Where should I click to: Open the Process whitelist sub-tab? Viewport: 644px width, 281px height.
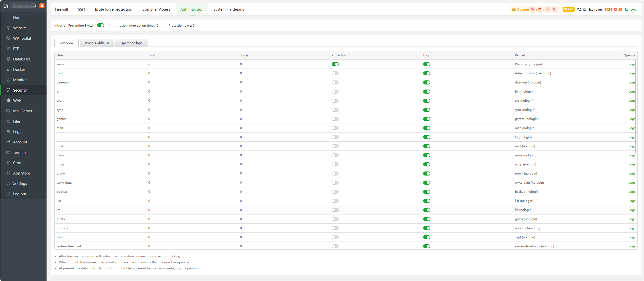click(97, 43)
